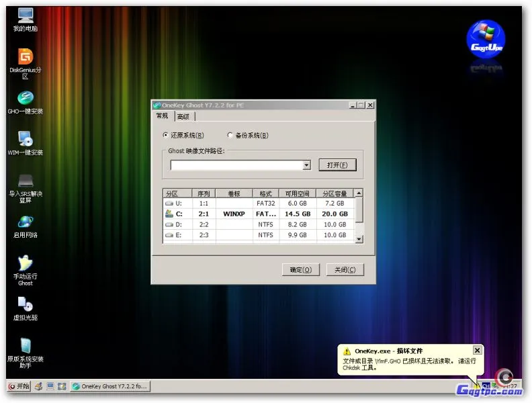
Task: Click the 2:2 sequence cell
Action: point(204,224)
